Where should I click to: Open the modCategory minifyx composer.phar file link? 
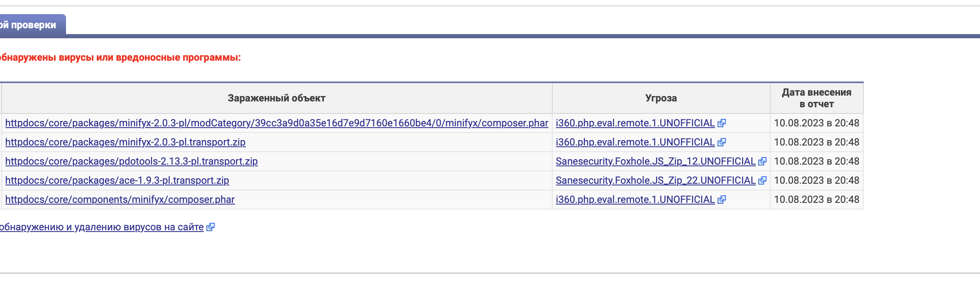coord(277,123)
